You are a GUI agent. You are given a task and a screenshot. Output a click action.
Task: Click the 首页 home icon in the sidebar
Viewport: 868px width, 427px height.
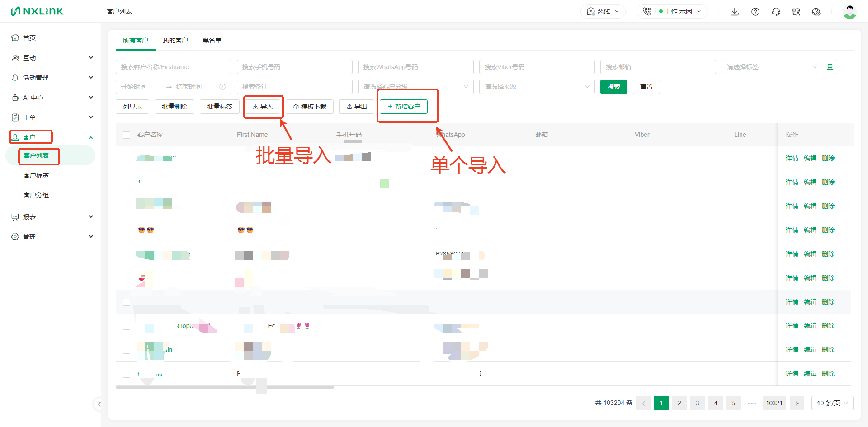click(15, 38)
